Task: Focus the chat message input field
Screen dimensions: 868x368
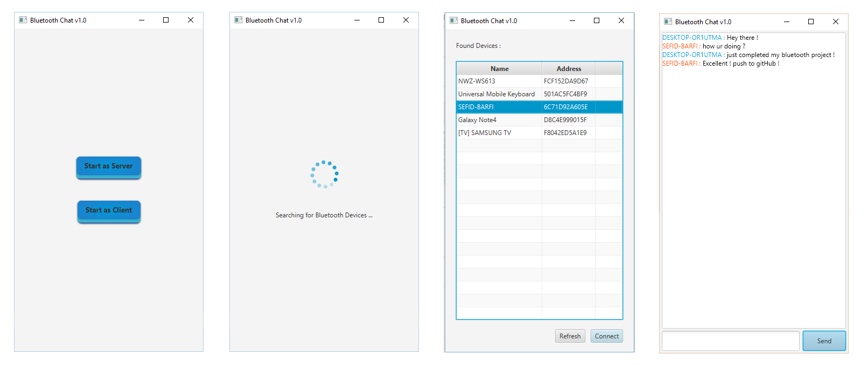Action: pyautogui.click(x=731, y=341)
